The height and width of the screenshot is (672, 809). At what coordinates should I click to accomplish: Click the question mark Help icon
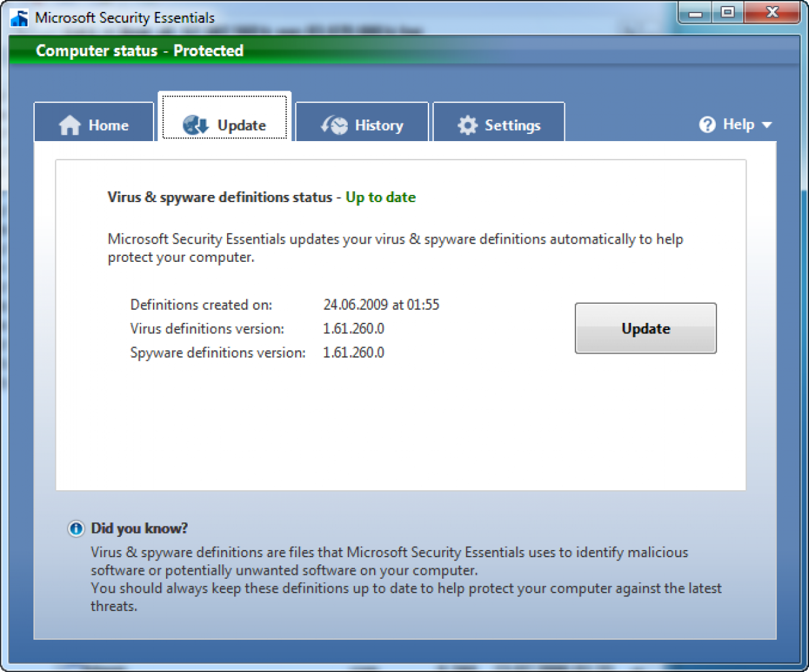pos(707,124)
